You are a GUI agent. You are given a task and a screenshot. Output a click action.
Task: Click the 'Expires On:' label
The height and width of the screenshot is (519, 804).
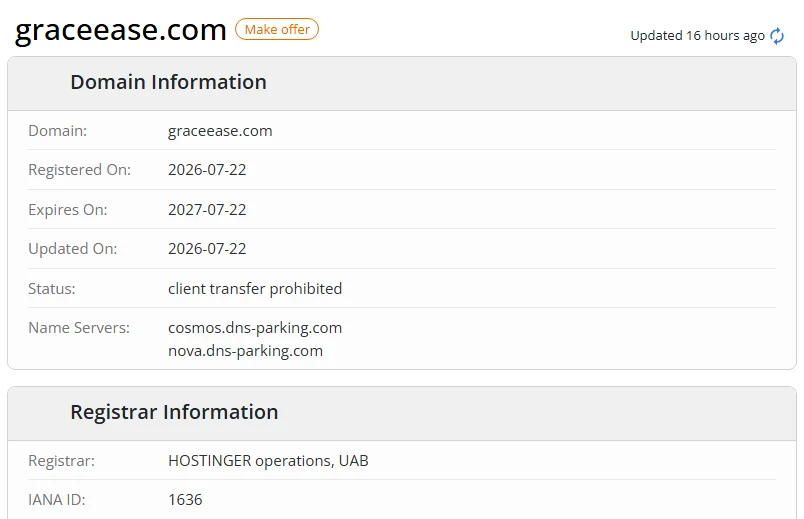tap(68, 210)
